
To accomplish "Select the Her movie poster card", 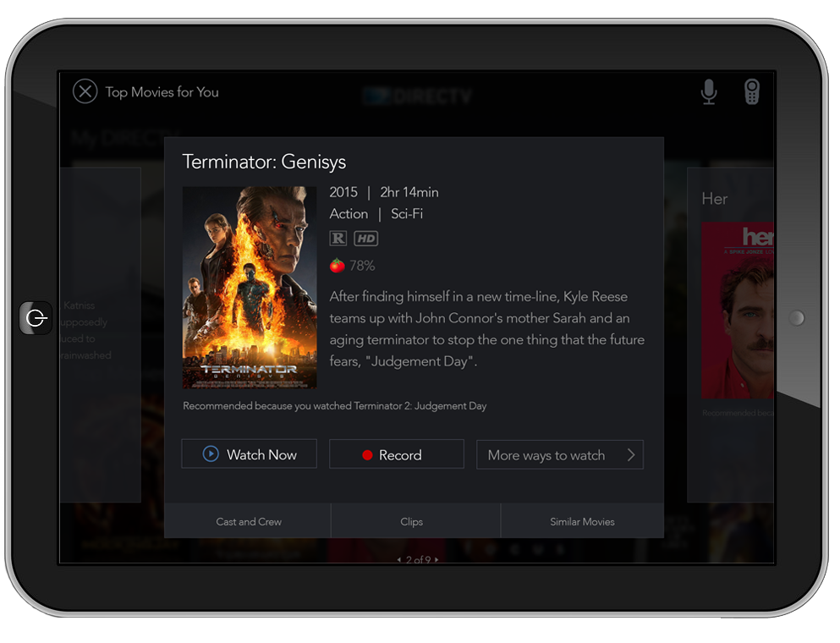I will pyautogui.click(x=737, y=310).
